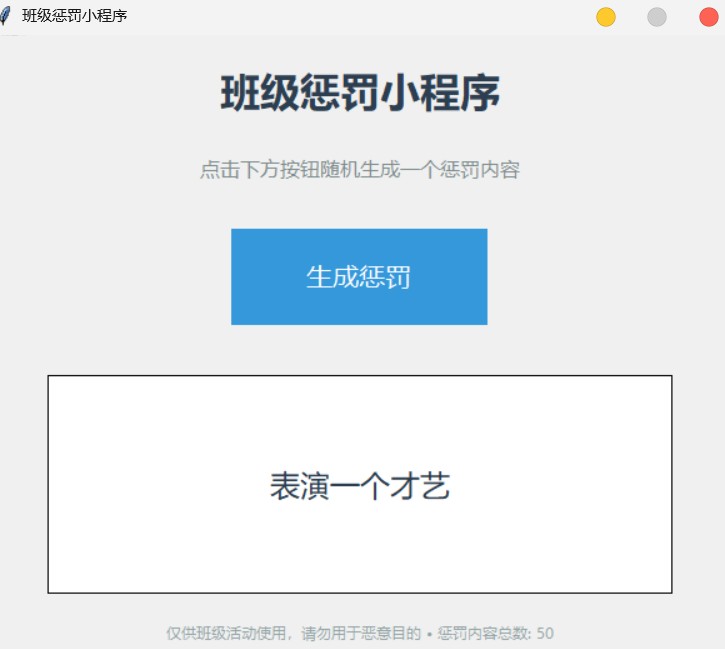Click the footer warning 请勿用于恶意目的
Image resolution: width=725 pixels, height=649 pixels.
(361, 633)
